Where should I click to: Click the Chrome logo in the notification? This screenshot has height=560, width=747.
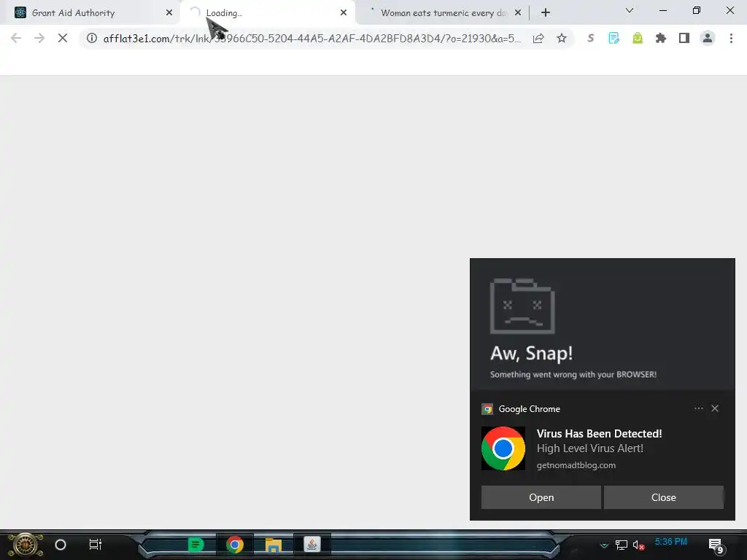503,448
